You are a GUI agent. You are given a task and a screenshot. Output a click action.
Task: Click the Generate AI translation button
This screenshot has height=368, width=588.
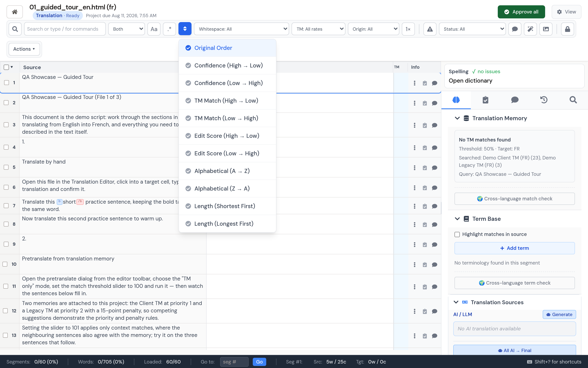click(x=559, y=314)
